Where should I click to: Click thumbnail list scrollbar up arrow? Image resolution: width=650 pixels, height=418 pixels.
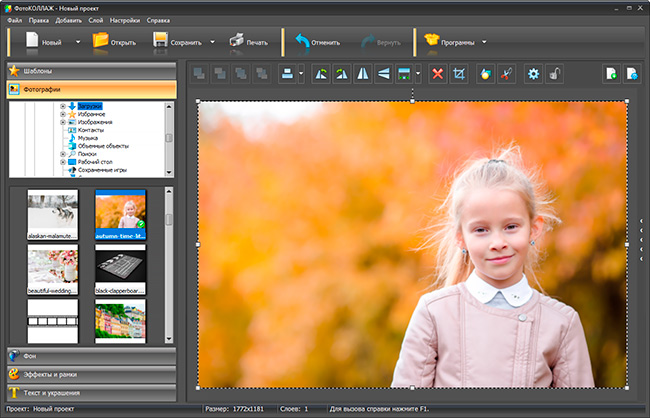169,191
